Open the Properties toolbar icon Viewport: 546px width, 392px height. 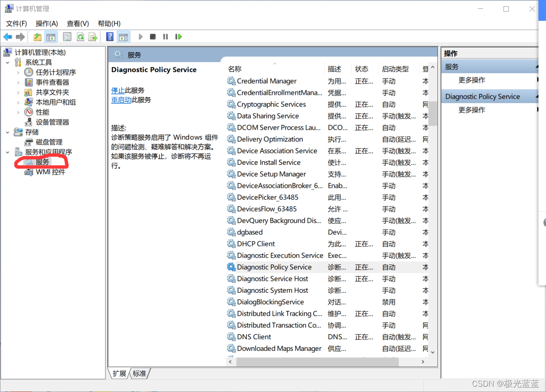coord(67,37)
